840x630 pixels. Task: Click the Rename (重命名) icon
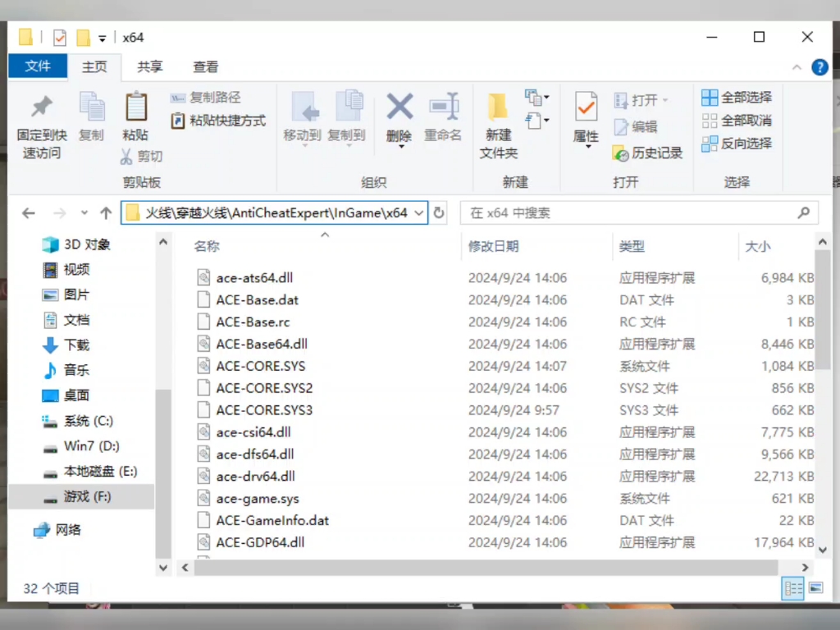point(444,119)
